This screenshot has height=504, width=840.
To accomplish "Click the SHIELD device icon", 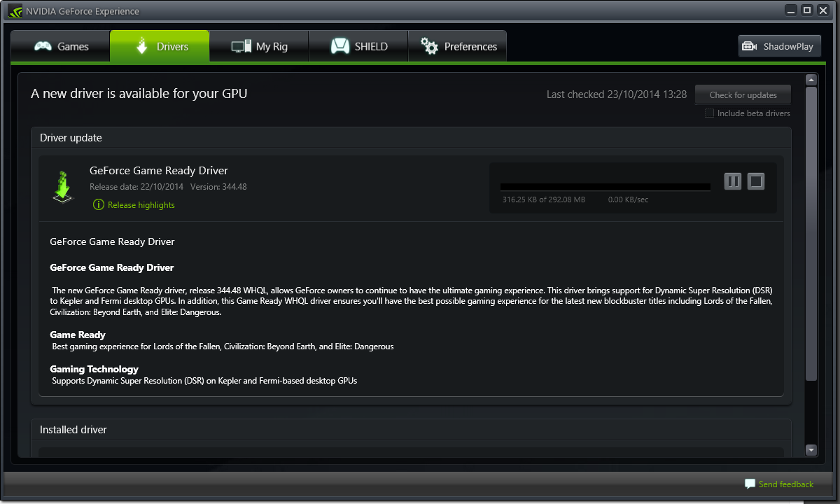I will click(x=340, y=46).
